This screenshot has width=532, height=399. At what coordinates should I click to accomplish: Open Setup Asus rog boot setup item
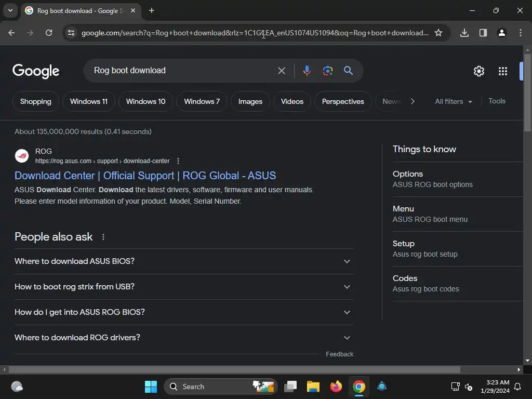pos(458,249)
